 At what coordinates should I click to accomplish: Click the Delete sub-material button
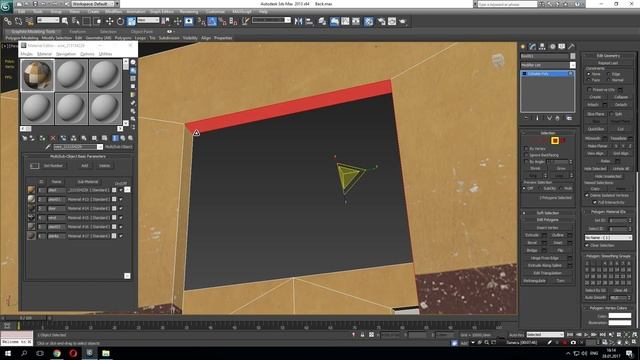click(x=104, y=166)
